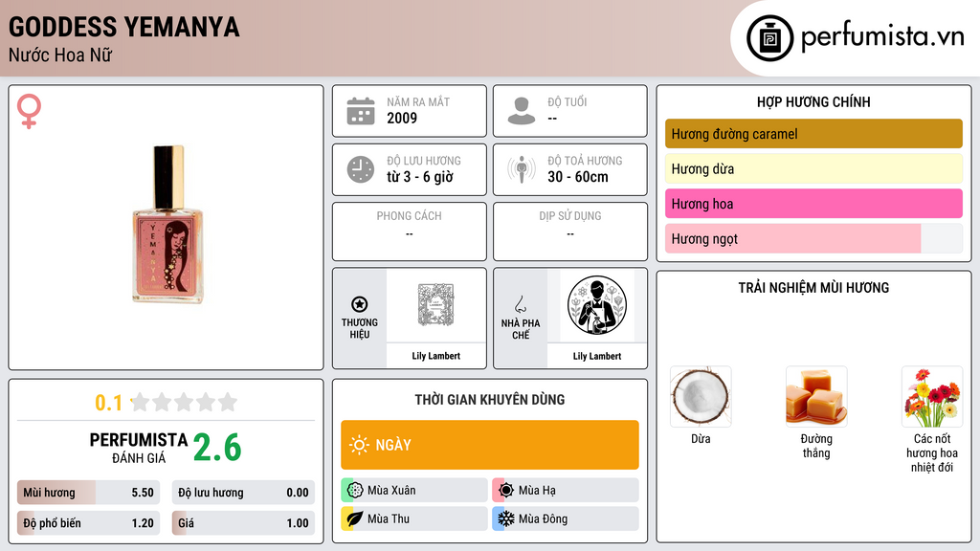Screen dimensions: 980x551
Task: Select the Mùa Xuân season bar
Action: [413, 490]
